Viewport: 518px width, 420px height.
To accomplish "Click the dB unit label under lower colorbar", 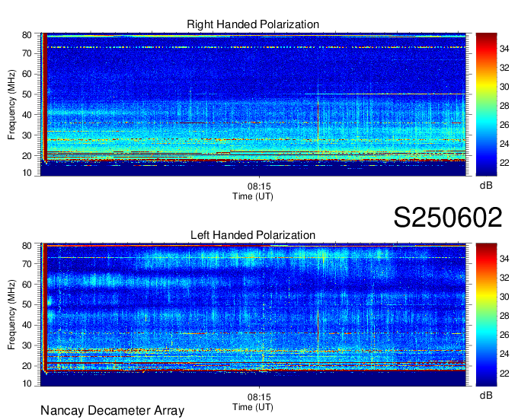I will tap(486, 395).
